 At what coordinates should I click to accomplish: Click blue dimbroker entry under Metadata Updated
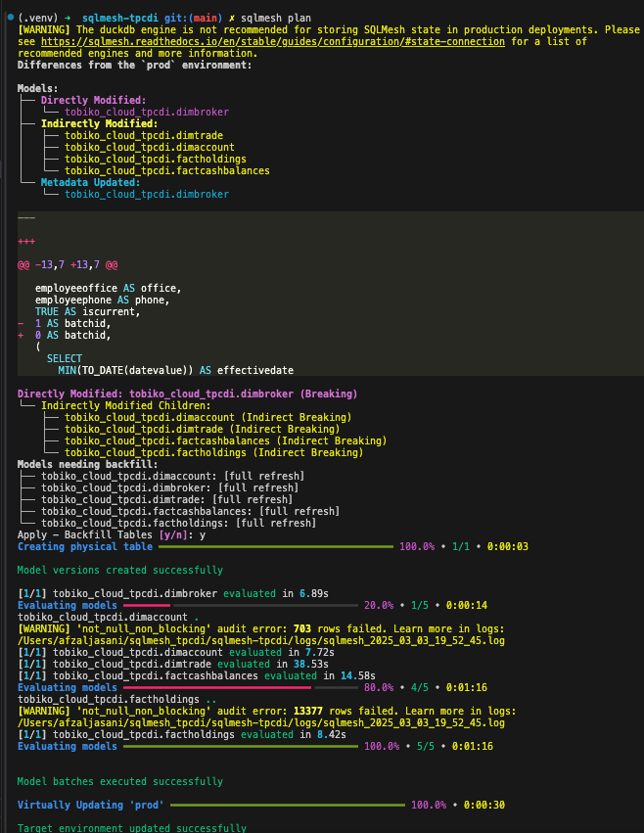(147, 194)
